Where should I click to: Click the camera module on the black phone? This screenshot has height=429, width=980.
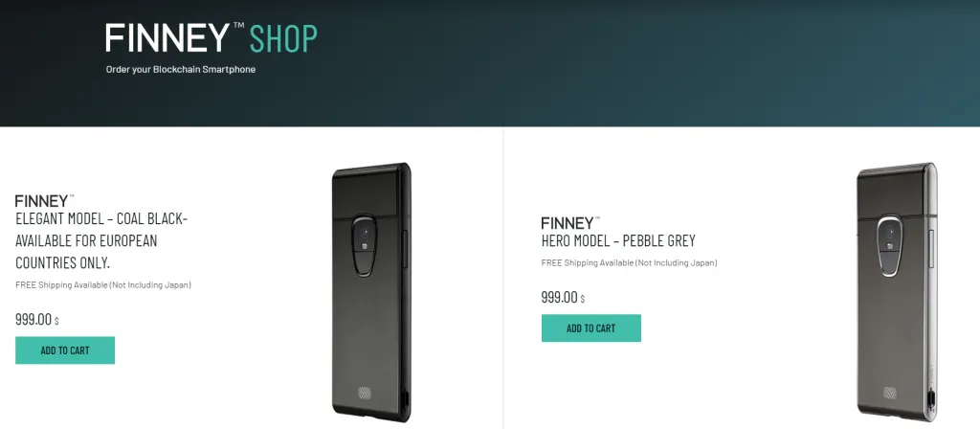pyautogui.click(x=363, y=246)
